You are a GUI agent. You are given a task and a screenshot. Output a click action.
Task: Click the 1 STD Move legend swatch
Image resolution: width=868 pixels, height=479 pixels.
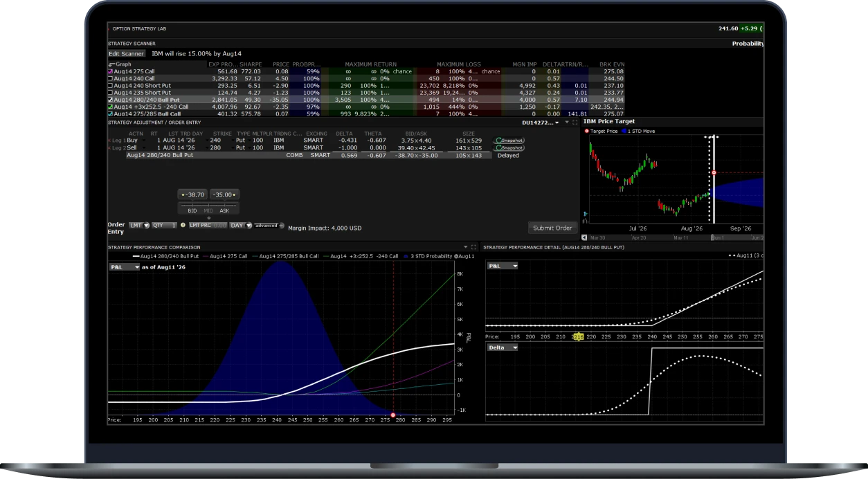click(x=624, y=131)
